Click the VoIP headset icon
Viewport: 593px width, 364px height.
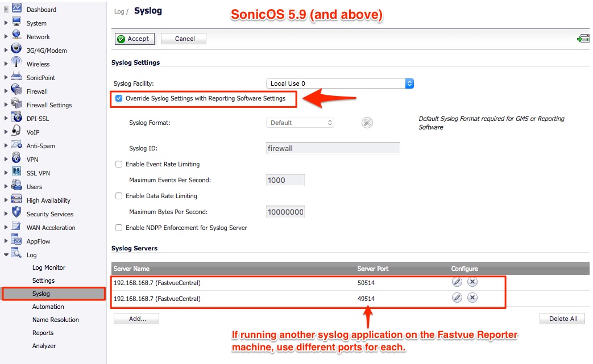[16, 130]
